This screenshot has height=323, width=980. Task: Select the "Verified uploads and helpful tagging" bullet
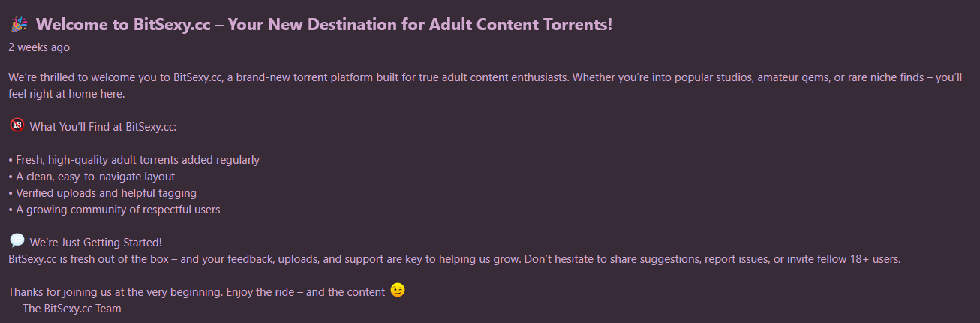point(106,193)
